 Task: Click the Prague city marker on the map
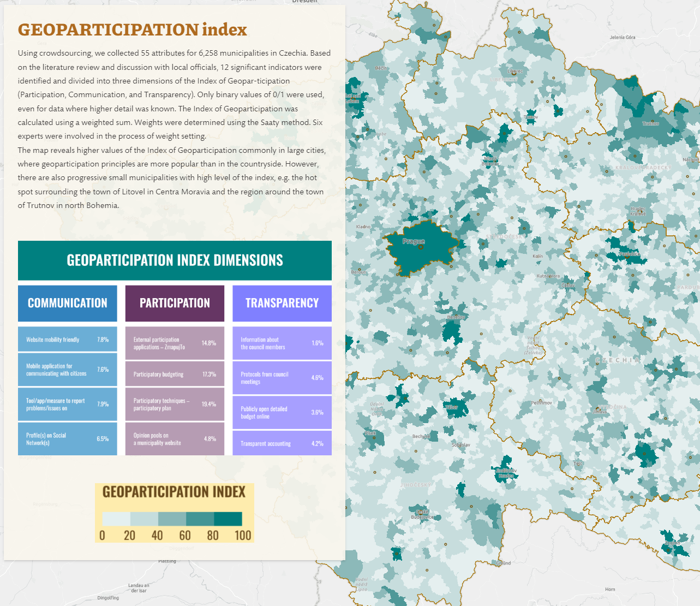click(420, 247)
